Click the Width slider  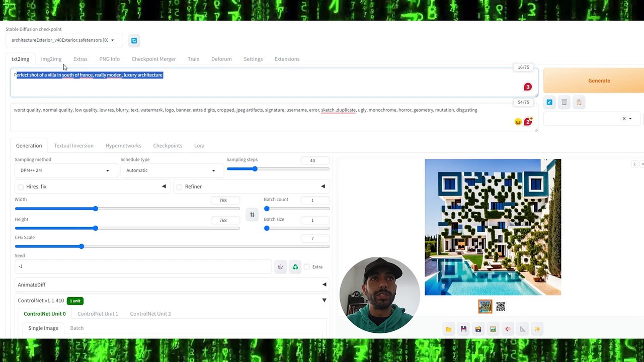[x=127, y=209]
